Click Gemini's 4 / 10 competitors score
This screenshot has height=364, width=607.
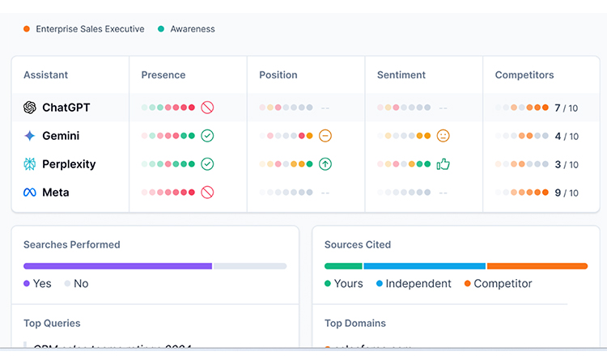[567, 136]
